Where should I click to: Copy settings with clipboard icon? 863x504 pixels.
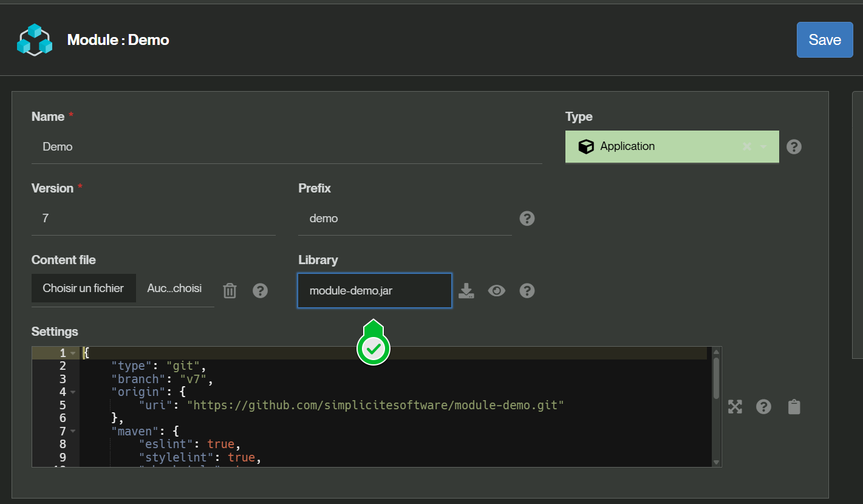[794, 407]
